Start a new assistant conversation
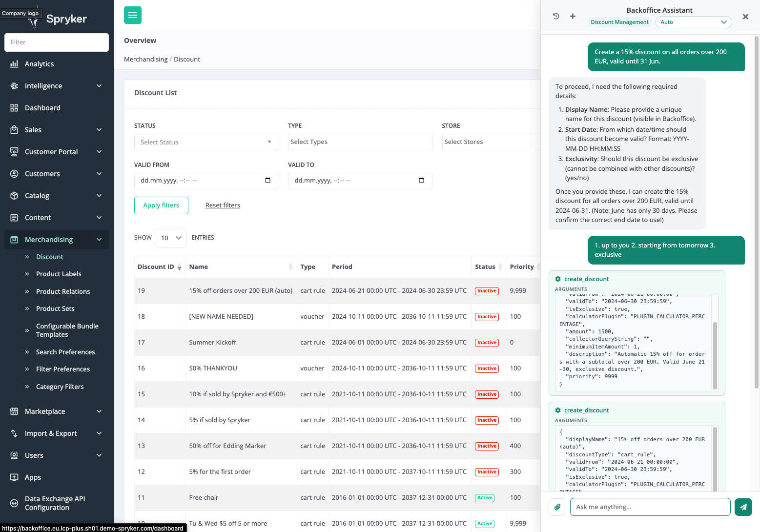Image resolution: width=760 pixels, height=532 pixels. (573, 16)
